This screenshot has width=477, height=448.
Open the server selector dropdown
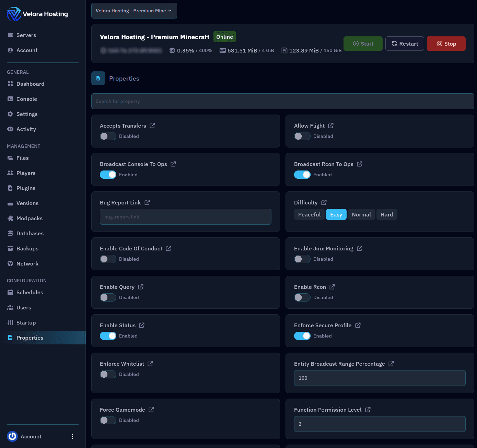(134, 11)
